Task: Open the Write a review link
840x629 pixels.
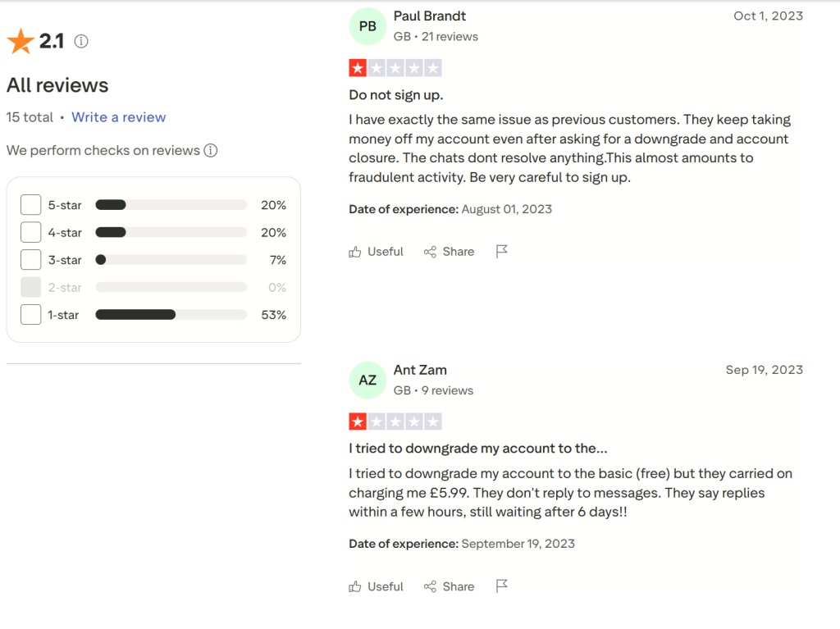Action: 119,117
